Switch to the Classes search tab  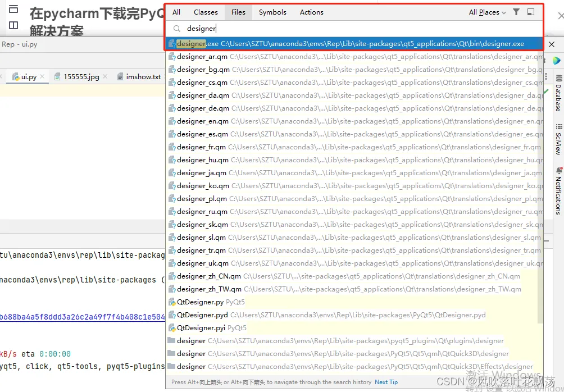(206, 12)
